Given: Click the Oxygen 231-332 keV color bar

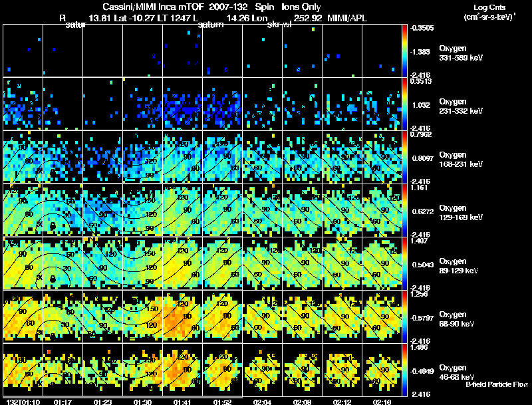Looking at the screenshot, I should [406, 104].
